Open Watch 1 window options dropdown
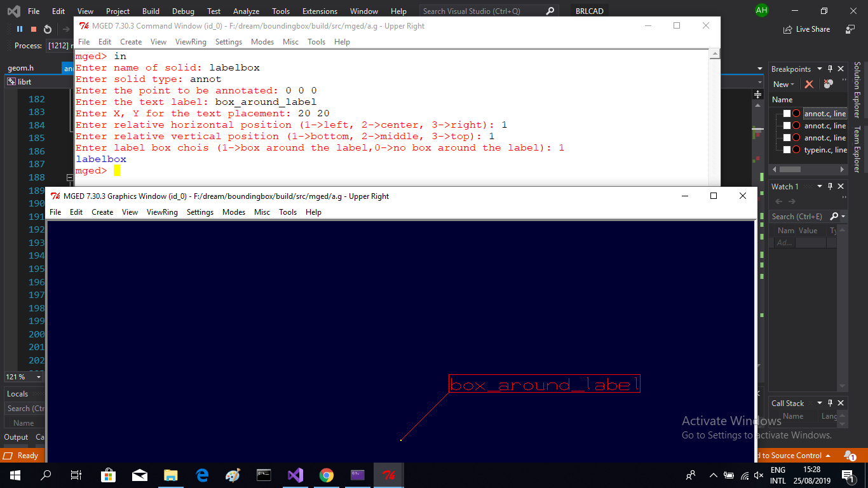The image size is (868, 488). 820,186
